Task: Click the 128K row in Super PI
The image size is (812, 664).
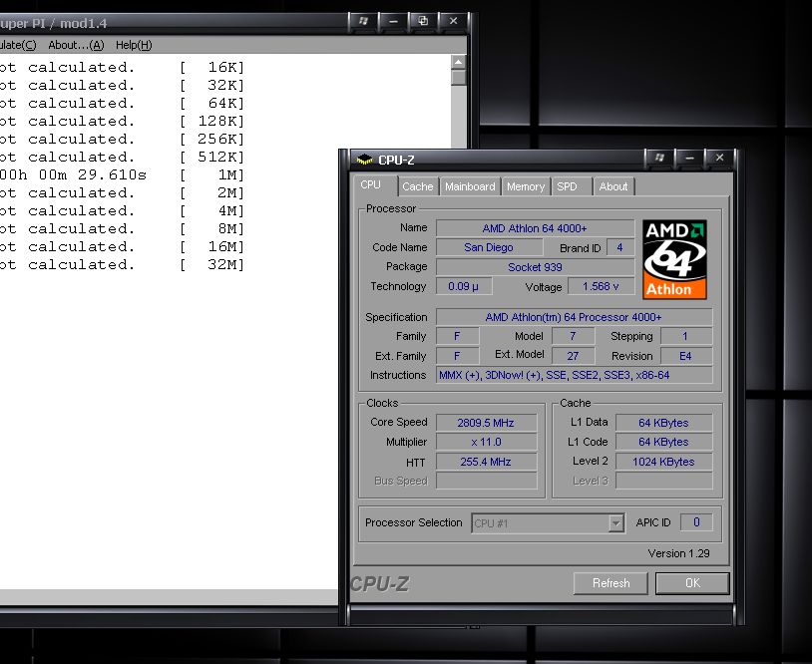Action: coord(122,121)
